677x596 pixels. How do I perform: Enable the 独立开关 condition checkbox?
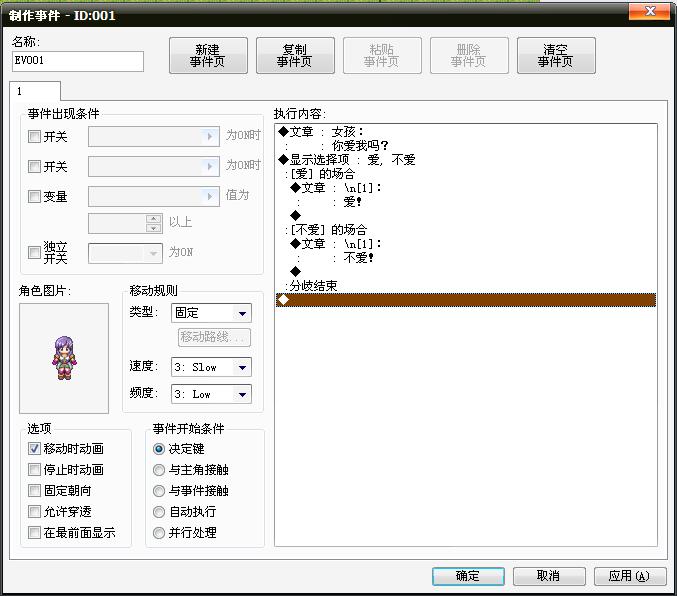34,252
